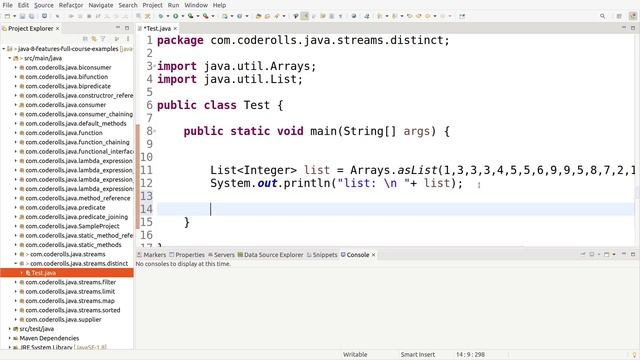Toggle Link with Editor in Project Explorer
Image resolution: width=640 pixels, height=360 pixels.
click(x=94, y=39)
